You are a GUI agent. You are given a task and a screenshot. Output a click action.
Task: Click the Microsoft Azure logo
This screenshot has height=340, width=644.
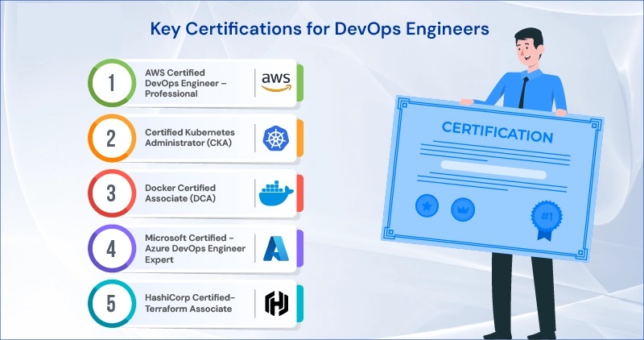[x=276, y=248]
